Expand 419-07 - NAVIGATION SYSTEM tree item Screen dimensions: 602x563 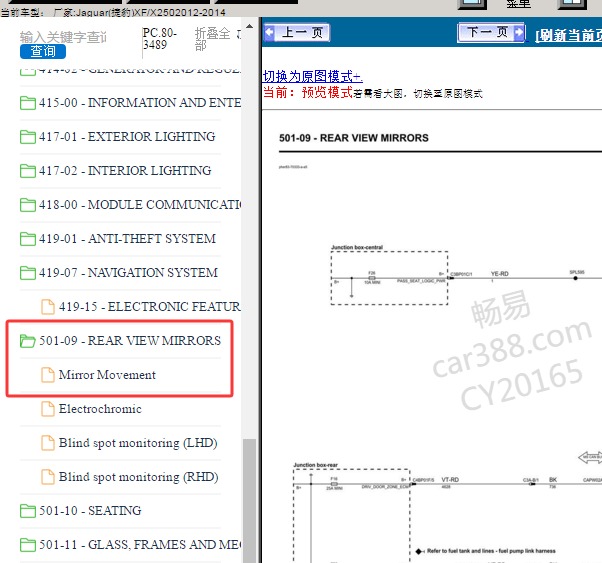coord(128,273)
